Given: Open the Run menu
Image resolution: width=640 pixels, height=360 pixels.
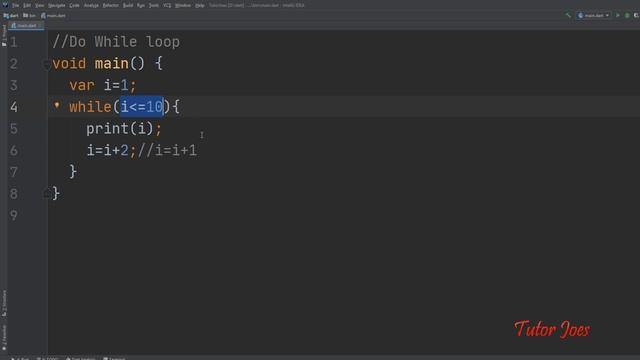Looking at the screenshot, I should 141,5.
